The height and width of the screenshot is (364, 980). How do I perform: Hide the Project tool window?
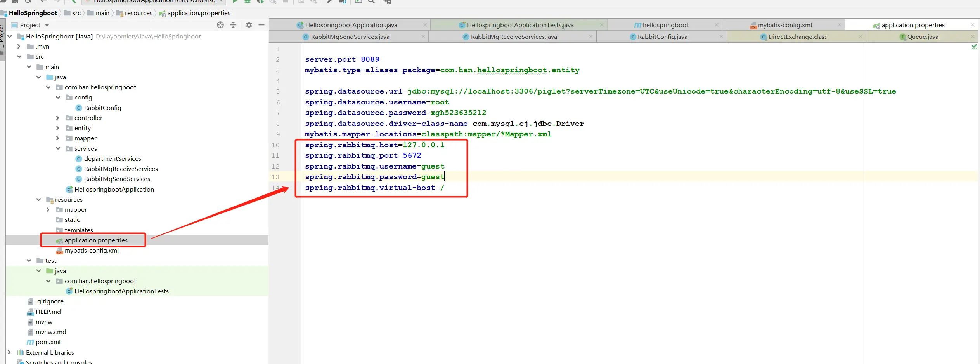click(261, 25)
